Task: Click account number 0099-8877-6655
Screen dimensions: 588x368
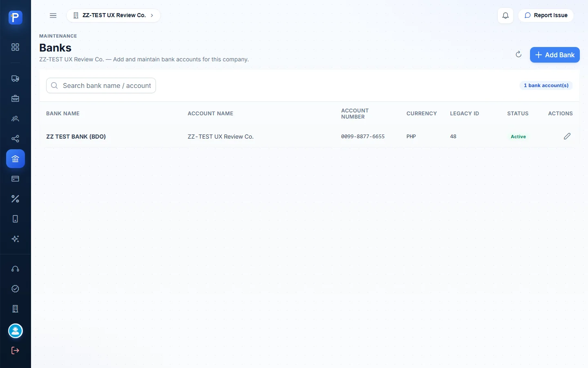Action: coord(363,137)
